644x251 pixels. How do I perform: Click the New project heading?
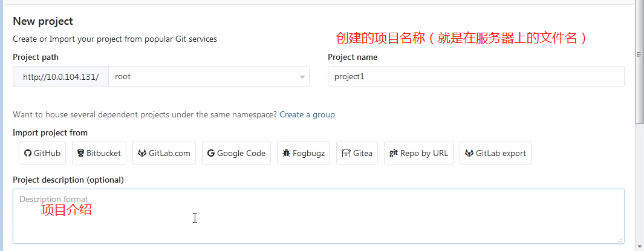[x=43, y=21]
